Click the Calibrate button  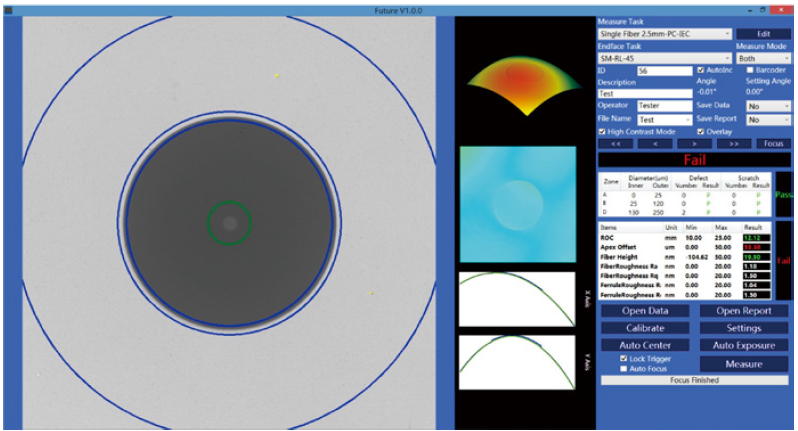[645, 327]
